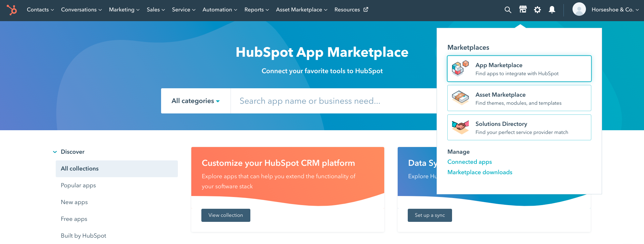Choose Solutions Directory card
This screenshot has height=244, width=644.
point(519,127)
